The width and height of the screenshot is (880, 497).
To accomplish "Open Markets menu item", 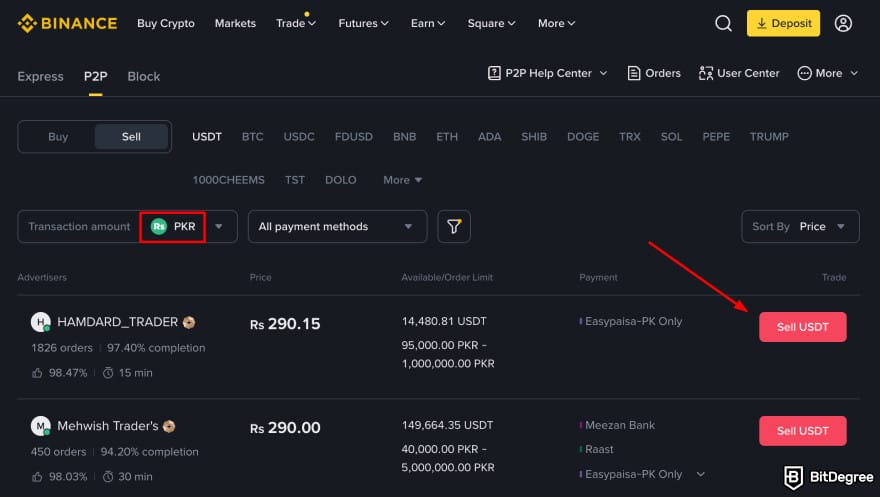I will (235, 24).
